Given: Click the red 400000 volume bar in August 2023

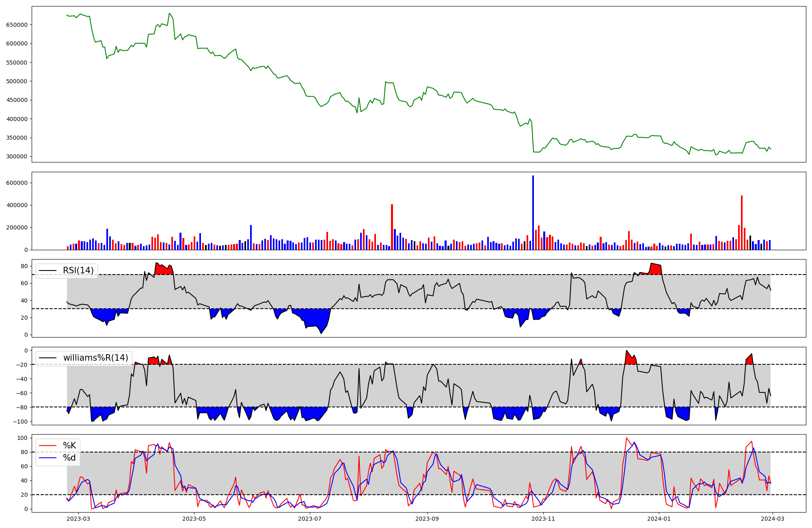Looking at the screenshot, I should (x=392, y=227).
